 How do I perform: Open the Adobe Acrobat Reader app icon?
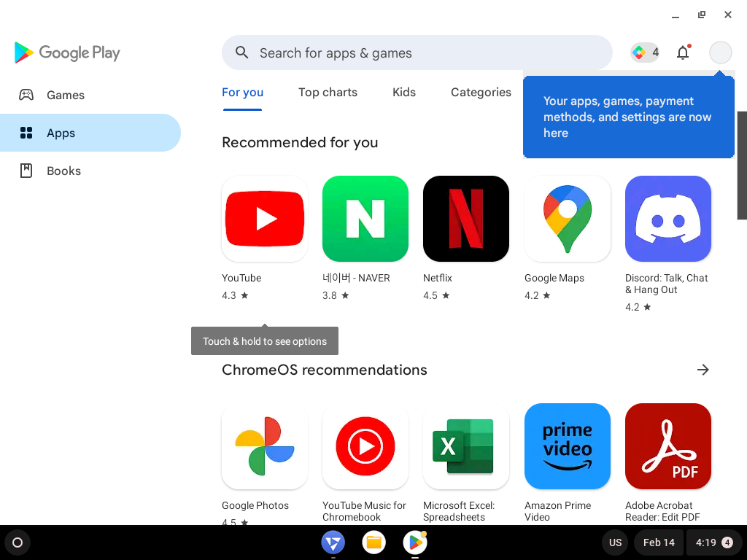point(668,446)
